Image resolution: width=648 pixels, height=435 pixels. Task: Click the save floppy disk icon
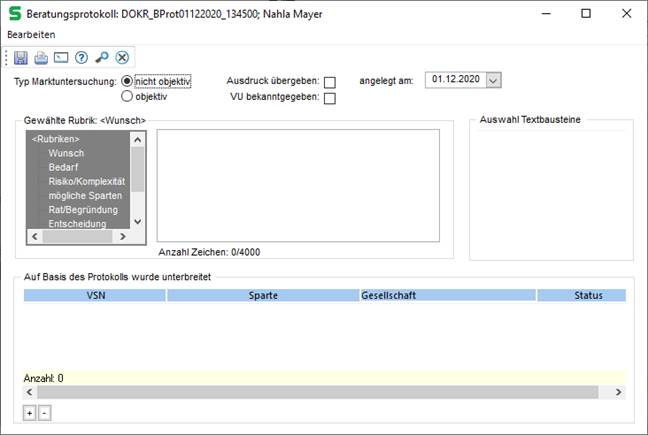point(21,58)
